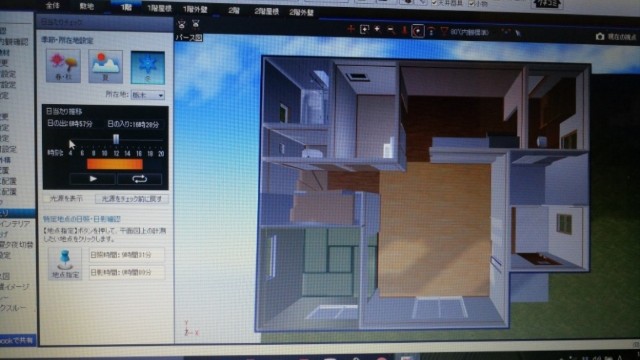Click the 光源をチェック前に戻す button
This screenshot has width=640, height=360.
(131, 199)
